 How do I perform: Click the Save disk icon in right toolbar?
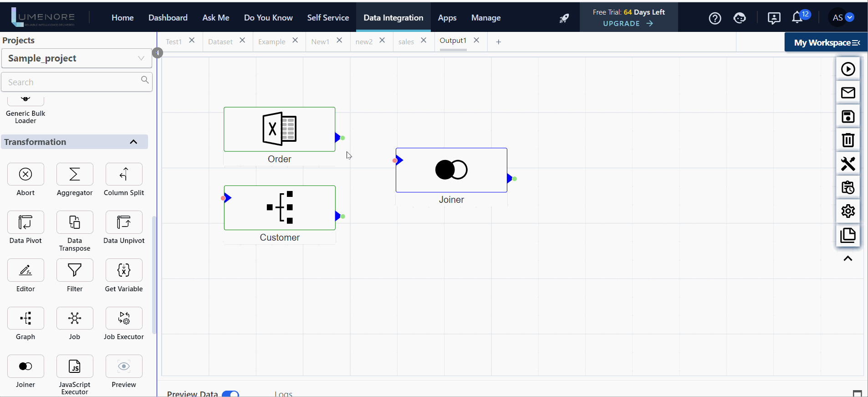pos(848,117)
